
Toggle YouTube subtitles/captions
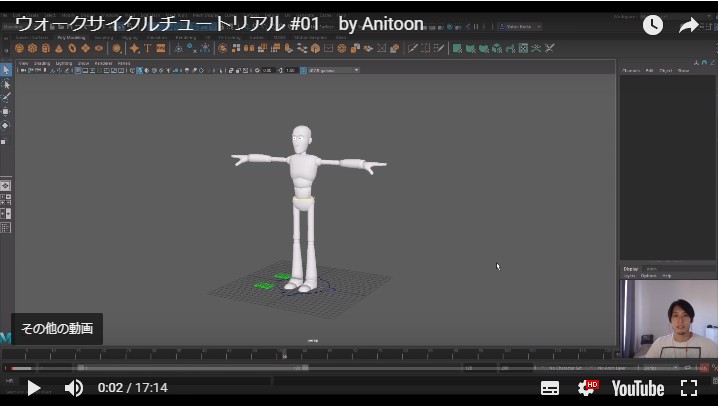click(x=549, y=388)
